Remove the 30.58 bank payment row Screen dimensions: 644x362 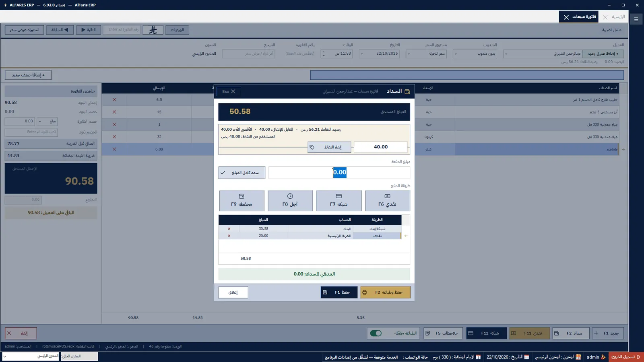(229, 229)
